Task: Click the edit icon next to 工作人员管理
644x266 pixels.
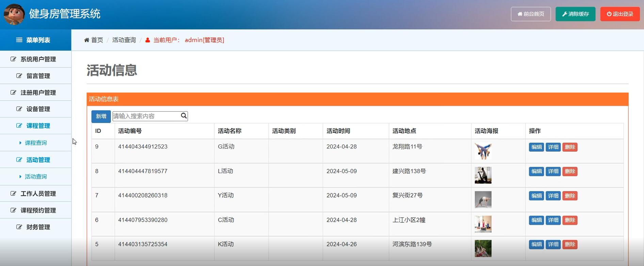Action: [13, 193]
